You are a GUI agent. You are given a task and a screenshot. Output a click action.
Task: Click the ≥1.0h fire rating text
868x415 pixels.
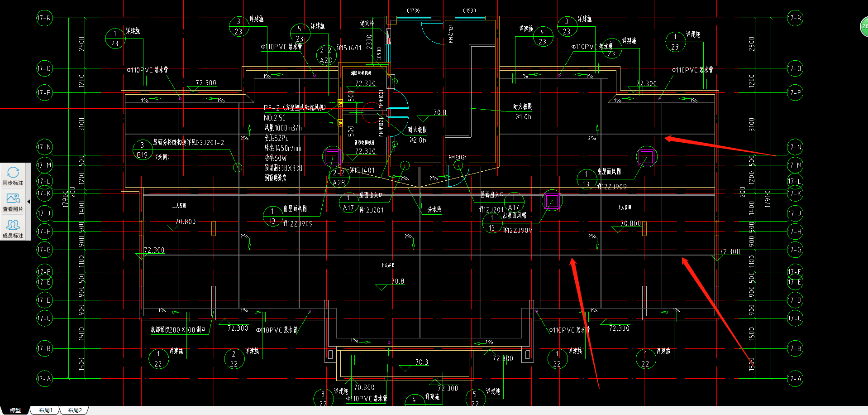524,117
